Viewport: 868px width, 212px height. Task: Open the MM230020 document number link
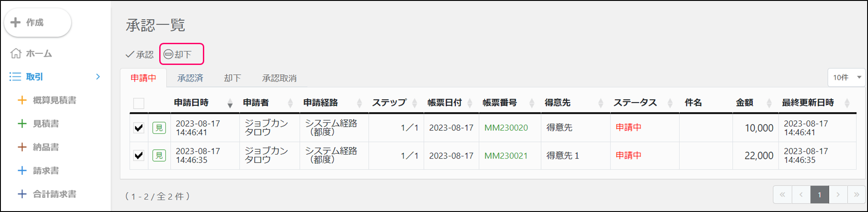click(x=506, y=128)
